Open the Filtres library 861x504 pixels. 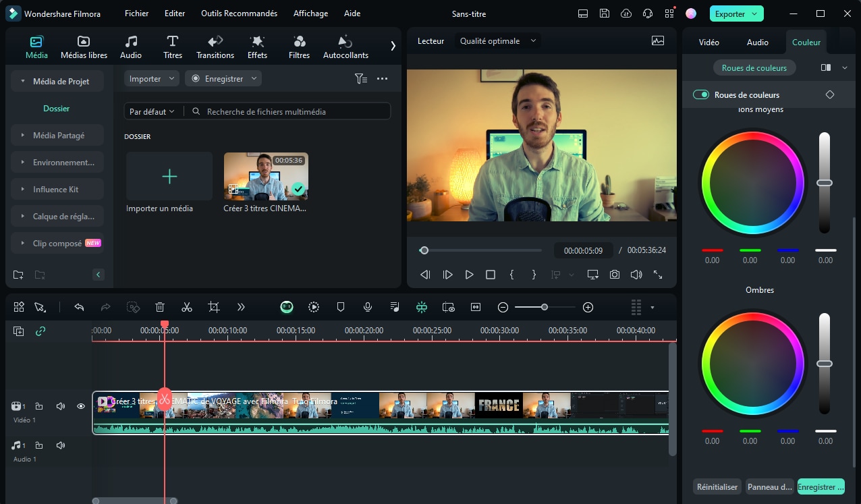(299, 47)
